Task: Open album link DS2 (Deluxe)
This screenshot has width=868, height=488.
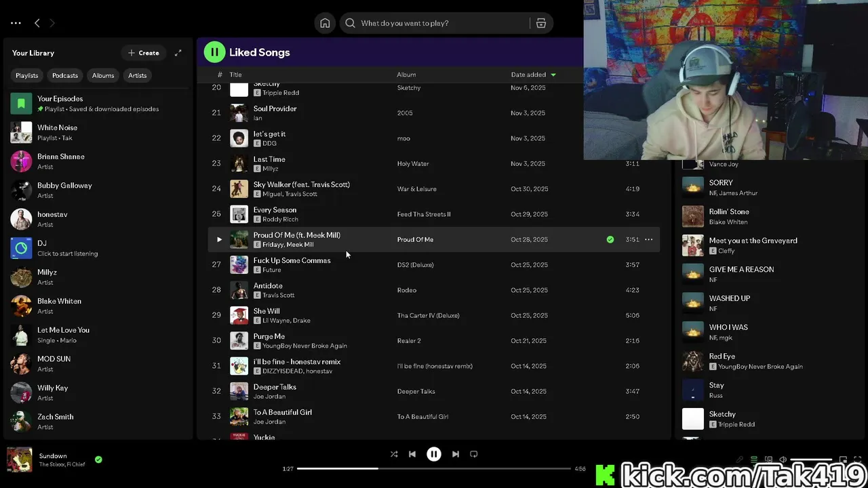Action: tap(415, 265)
